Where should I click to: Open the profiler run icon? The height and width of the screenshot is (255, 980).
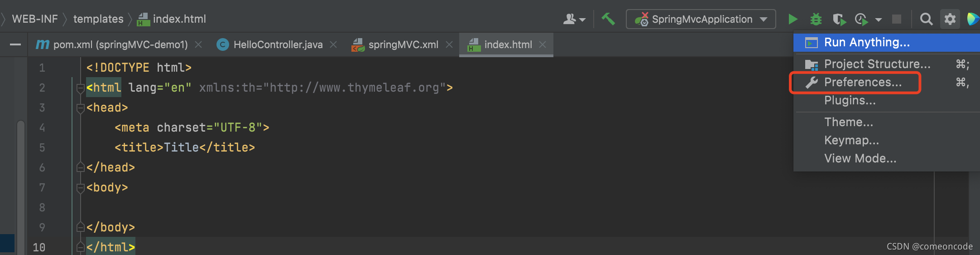pos(861,20)
